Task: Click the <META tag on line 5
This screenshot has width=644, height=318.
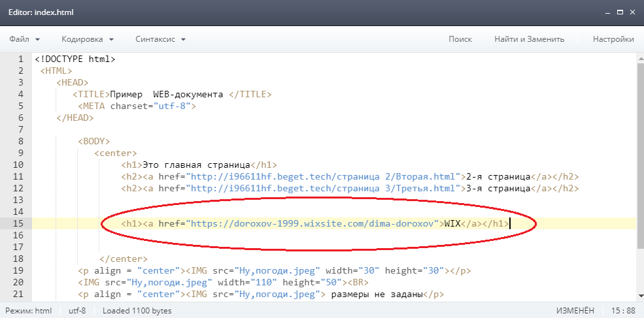Action: tap(92, 106)
